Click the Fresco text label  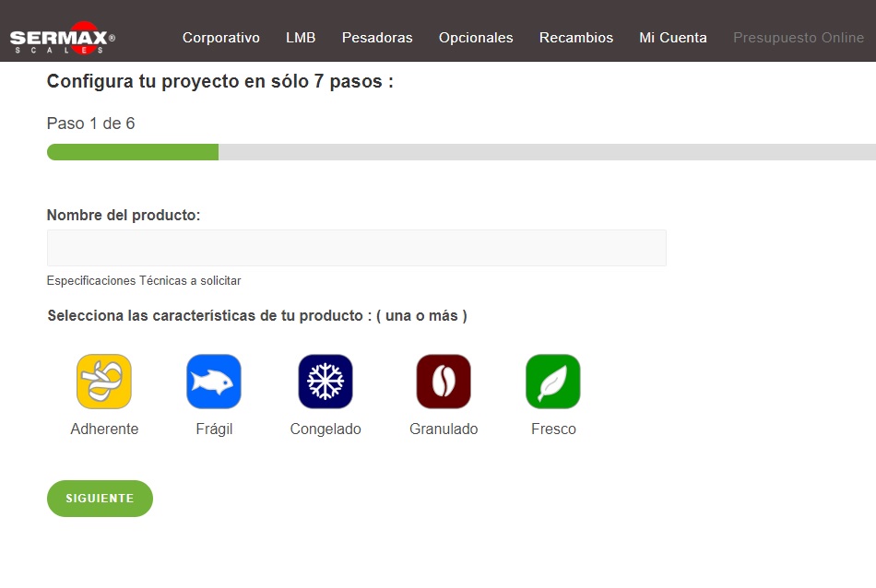coord(553,429)
